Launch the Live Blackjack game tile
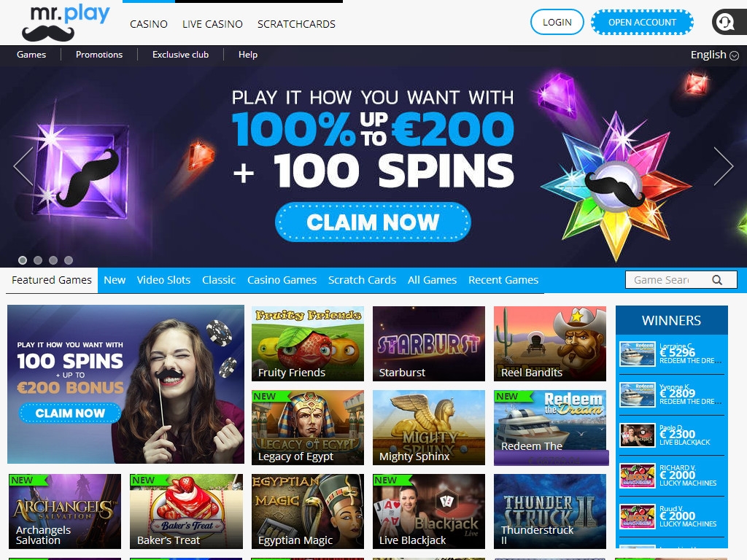Screen dimensions: 747x560 pos(429,511)
